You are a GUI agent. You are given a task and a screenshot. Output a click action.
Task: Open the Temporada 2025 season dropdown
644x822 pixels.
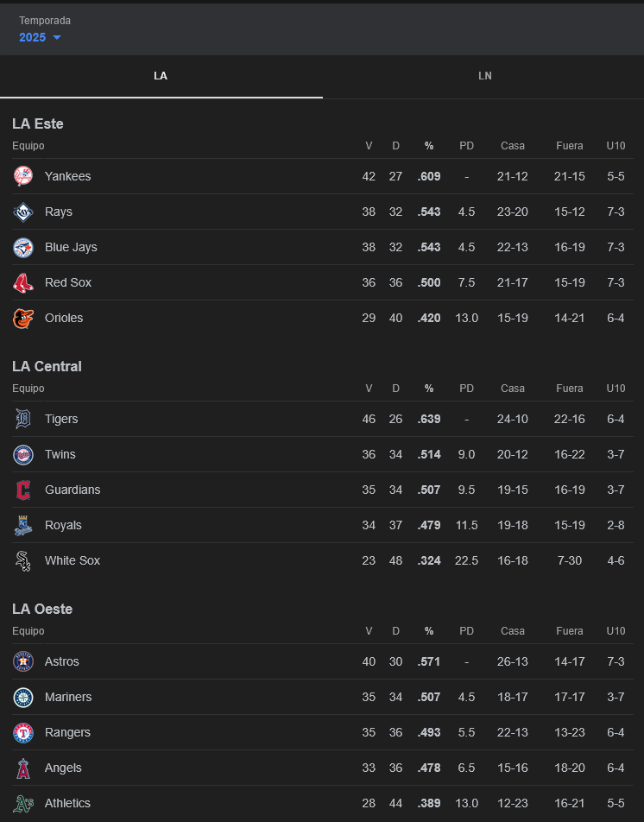coord(40,37)
